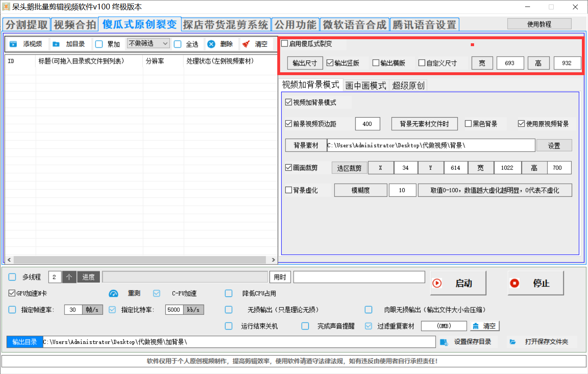Click the 加目录 add folder icon
Image resolution: width=588 pixels, height=374 pixels.
pos(56,44)
